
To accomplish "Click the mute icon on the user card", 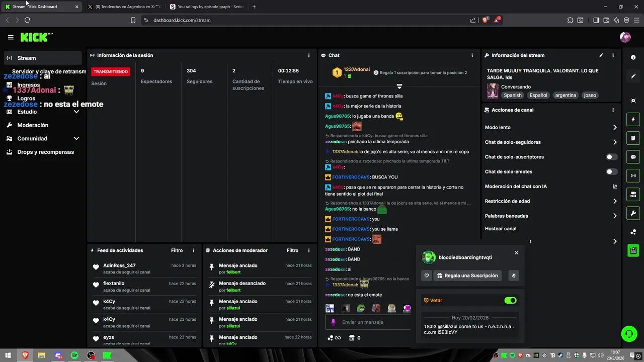I will pyautogui.click(x=514, y=276).
